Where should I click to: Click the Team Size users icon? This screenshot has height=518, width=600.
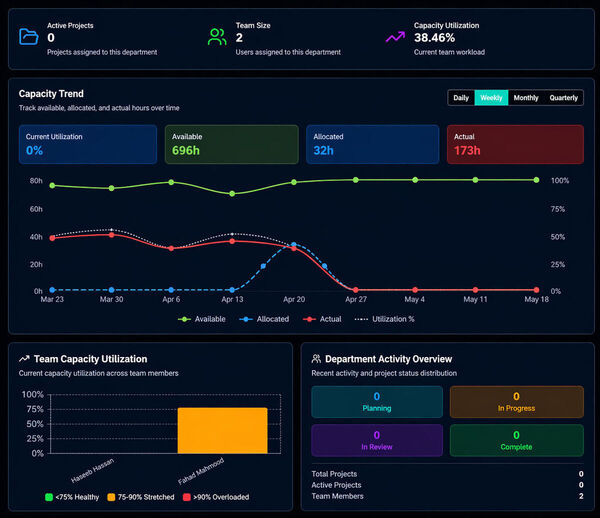[217, 37]
